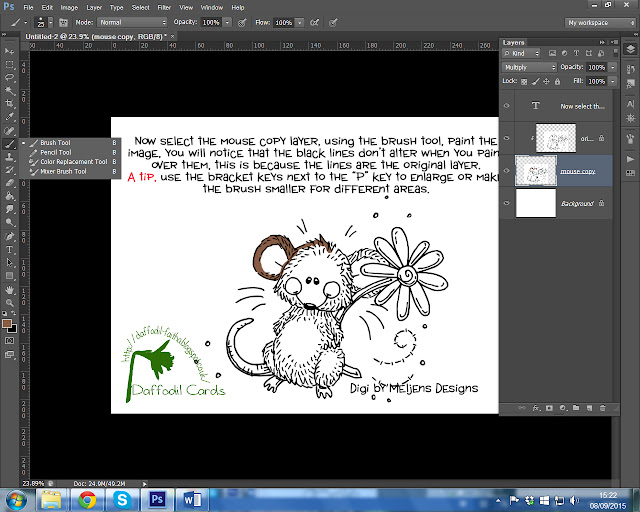
Task: Open the tool preset picker arrow
Action: (x=26, y=22)
